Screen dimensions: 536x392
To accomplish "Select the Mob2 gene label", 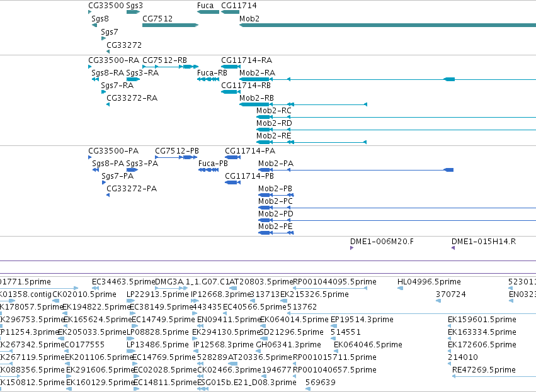I will pos(249,19).
